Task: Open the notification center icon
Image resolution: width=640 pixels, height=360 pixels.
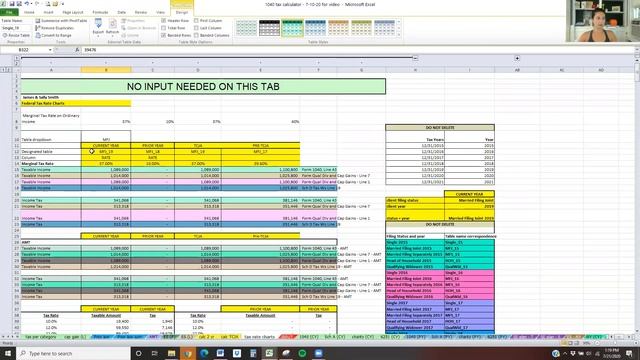Action: click(x=629, y=353)
